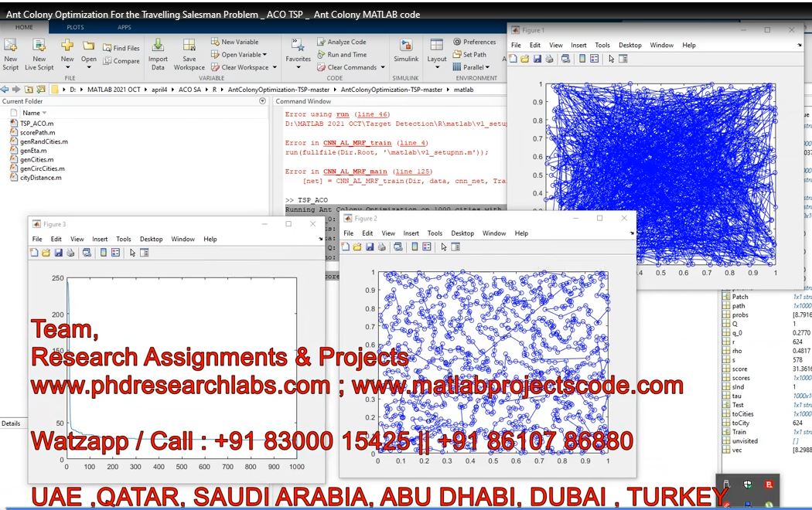Open the Current Folder panel actions menu
The height and width of the screenshot is (510, 812).
tap(262, 101)
